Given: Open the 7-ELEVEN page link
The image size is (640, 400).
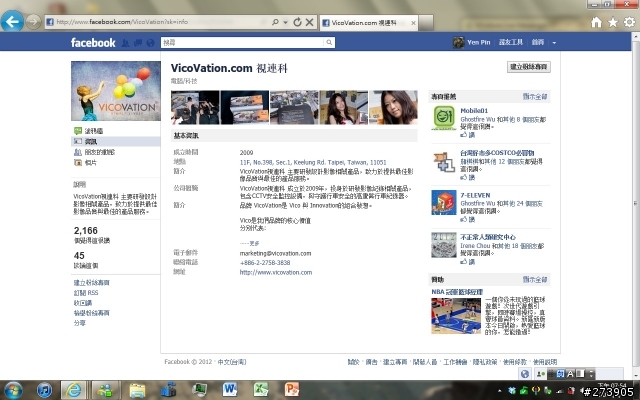Looking at the screenshot, I should tap(475, 195).
